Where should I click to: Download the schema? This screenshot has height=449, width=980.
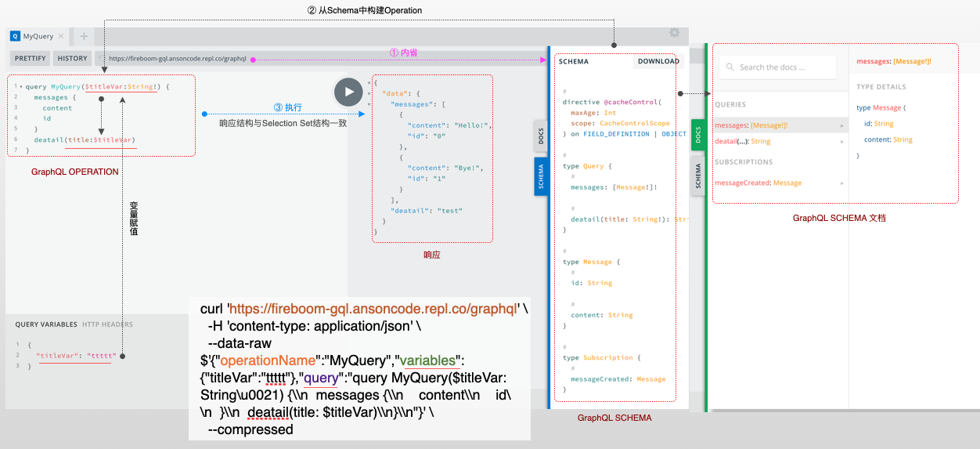coord(658,61)
